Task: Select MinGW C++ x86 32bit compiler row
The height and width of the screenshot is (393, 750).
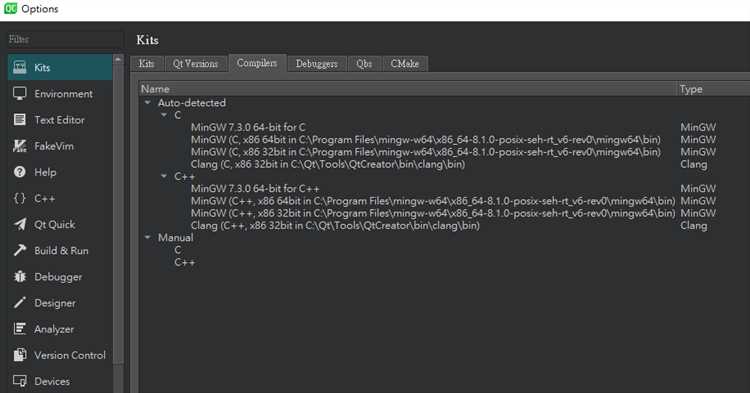Action: click(x=433, y=213)
